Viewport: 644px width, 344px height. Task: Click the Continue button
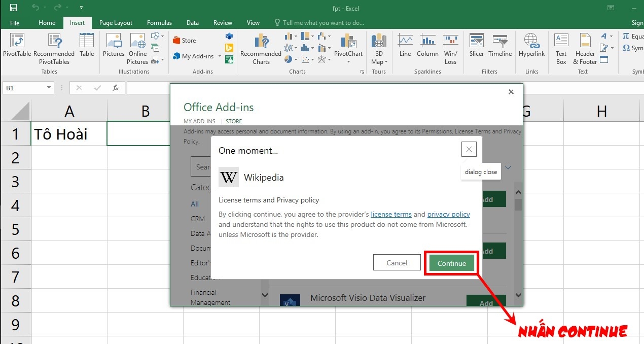(451, 263)
